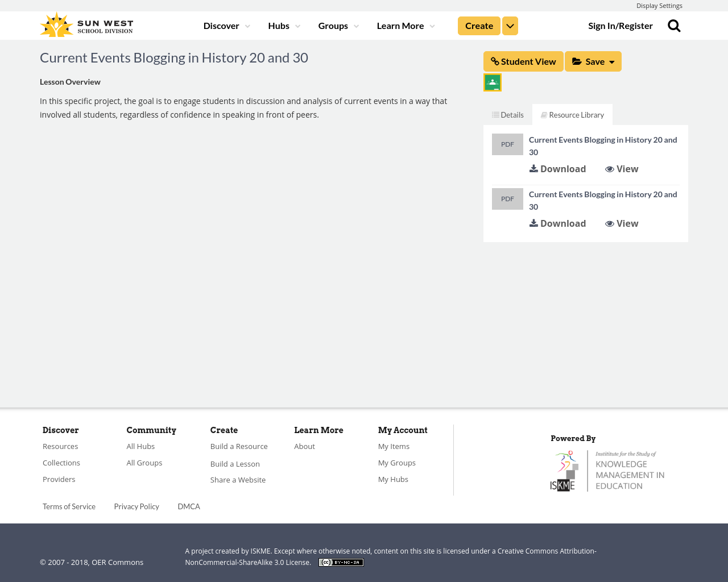728x582 pixels.
Task: Click the second PDF file icon
Action: [507, 199]
